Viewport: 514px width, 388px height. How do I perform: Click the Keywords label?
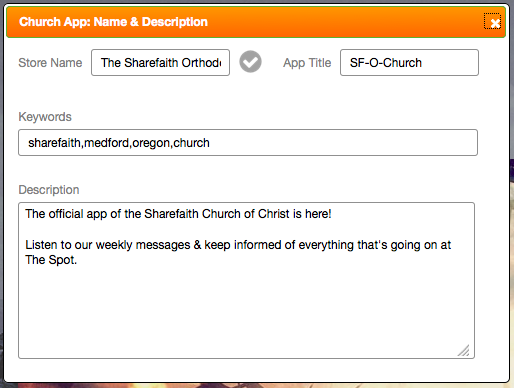point(45,117)
